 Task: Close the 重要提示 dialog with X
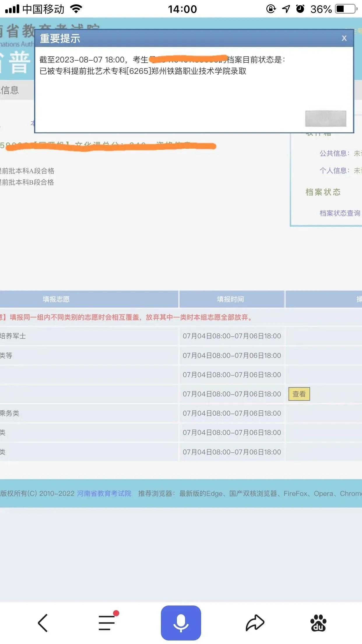(x=344, y=38)
